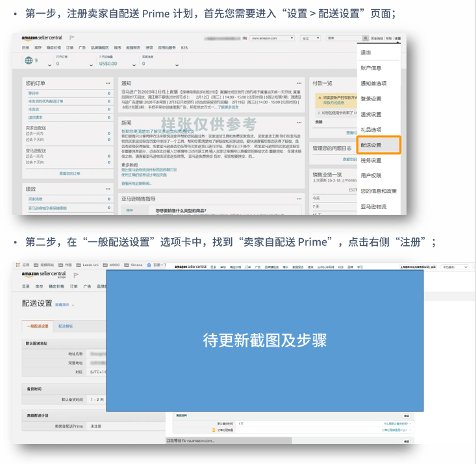The height and width of the screenshot is (464, 476).
Task: Open the B2B menu in the dashboard nav
Action: coord(184,47)
